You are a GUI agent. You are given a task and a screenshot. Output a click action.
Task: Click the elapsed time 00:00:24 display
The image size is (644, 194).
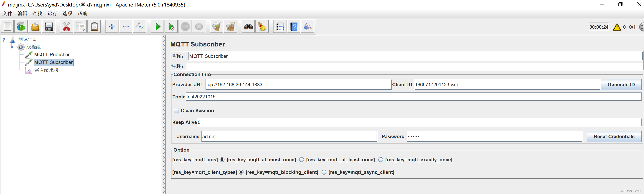[599, 27]
